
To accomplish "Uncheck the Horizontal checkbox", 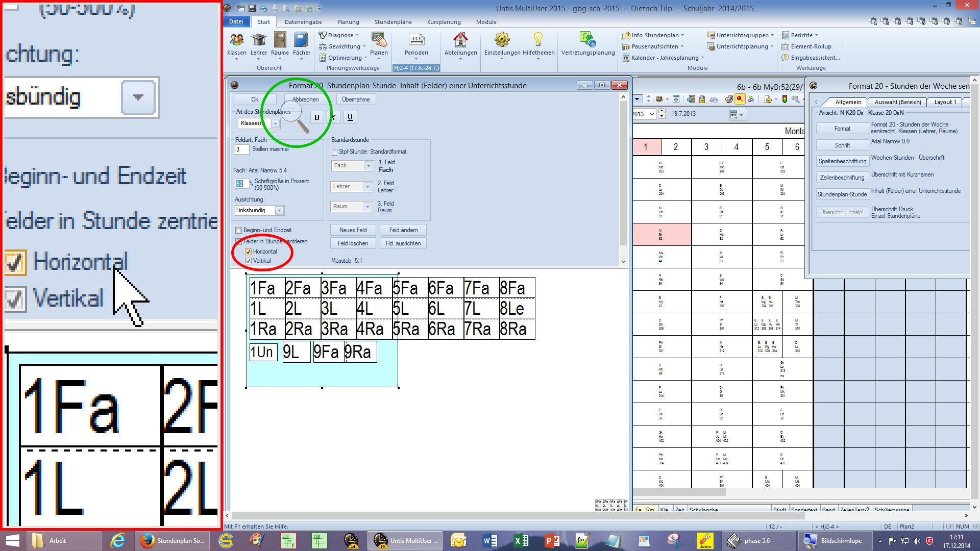I will [249, 252].
